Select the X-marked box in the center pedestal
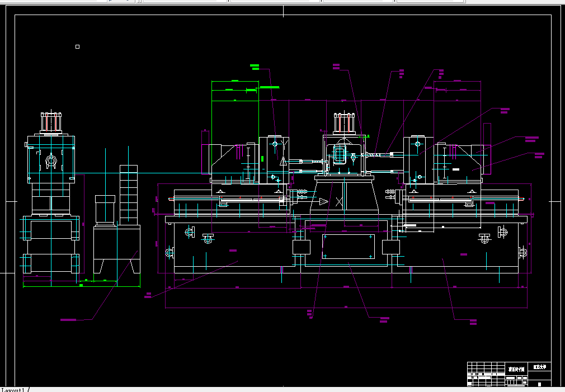 pos(338,202)
